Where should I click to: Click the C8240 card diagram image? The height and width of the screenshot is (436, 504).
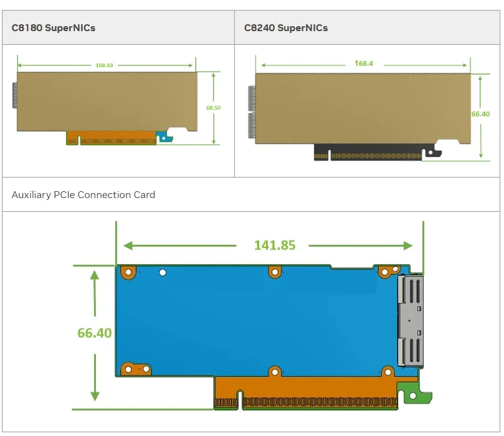[x=369, y=108]
